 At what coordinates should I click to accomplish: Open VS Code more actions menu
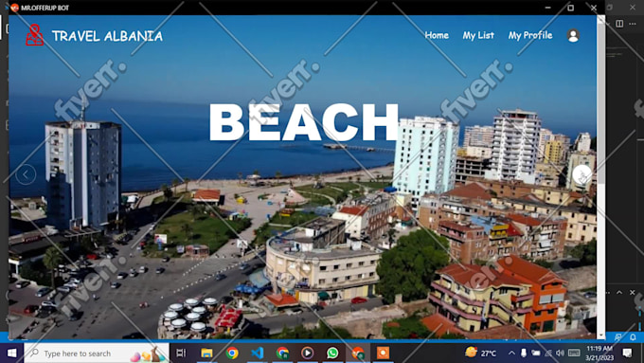coord(633,24)
